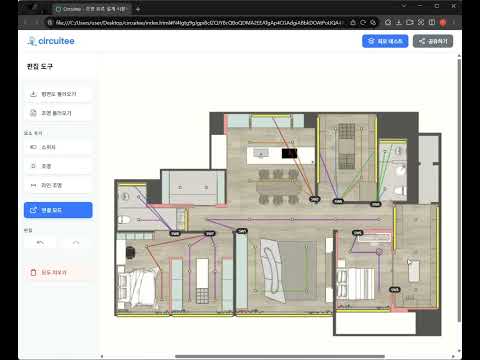Click the browser address bar URL

click(x=198, y=23)
